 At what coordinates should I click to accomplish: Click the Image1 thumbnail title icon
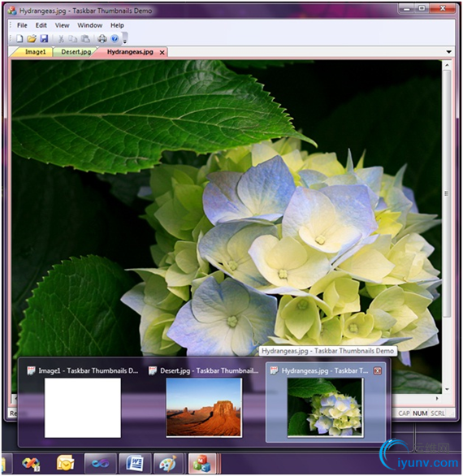pyautogui.click(x=31, y=370)
